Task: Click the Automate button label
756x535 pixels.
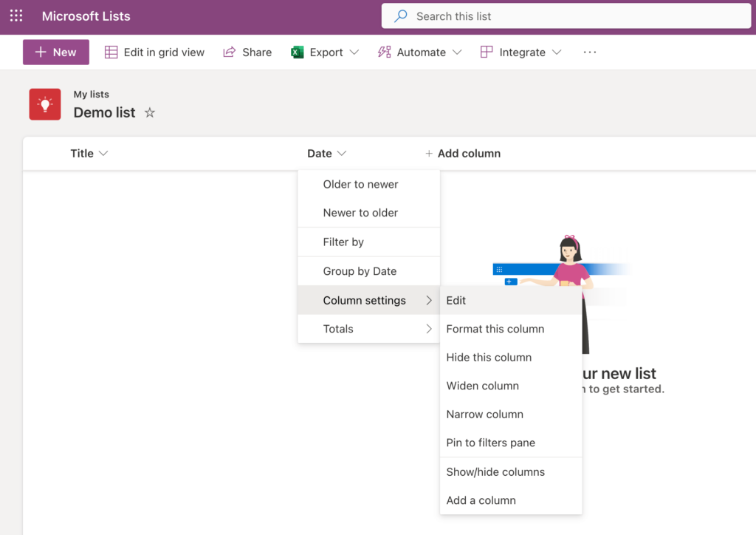Action: click(x=421, y=52)
